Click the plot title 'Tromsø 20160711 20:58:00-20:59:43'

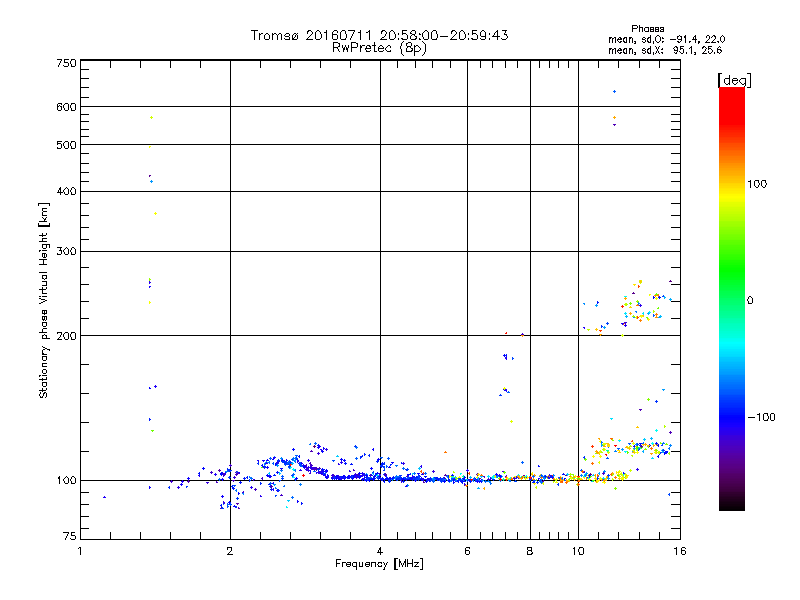click(379, 35)
